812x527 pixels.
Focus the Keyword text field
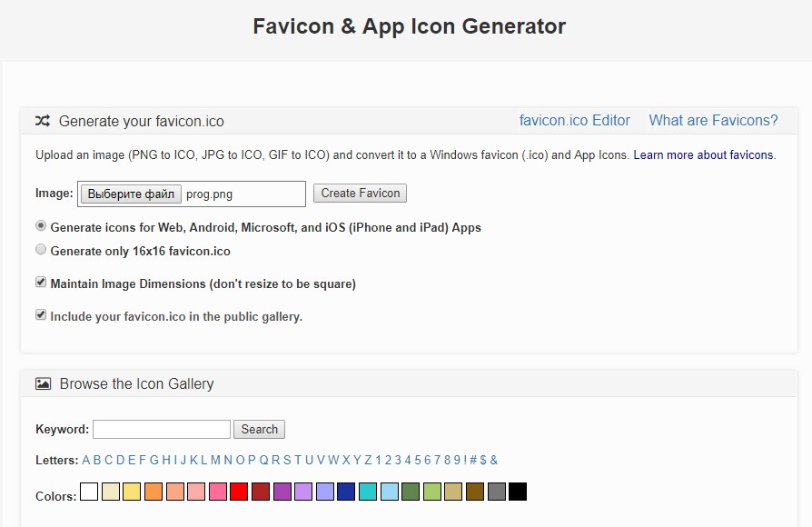[x=162, y=429]
